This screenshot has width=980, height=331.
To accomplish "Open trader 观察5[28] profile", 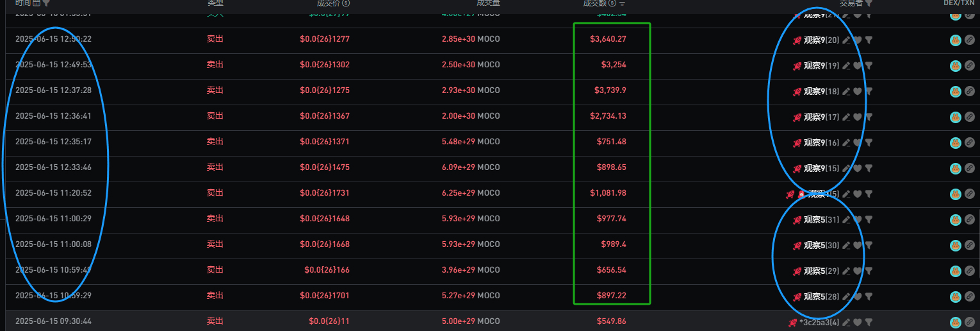I will click(x=821, y=296).
